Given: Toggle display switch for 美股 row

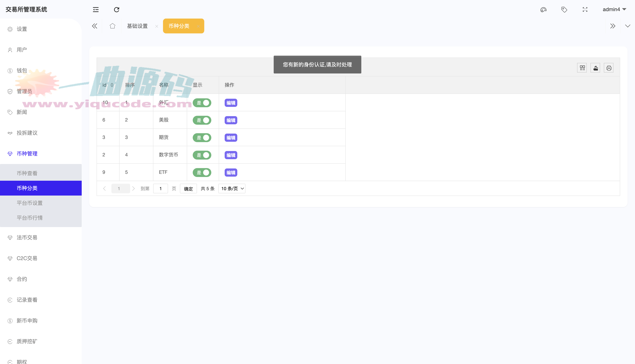Looking at the screenshot, I should (x=202, y=120).
